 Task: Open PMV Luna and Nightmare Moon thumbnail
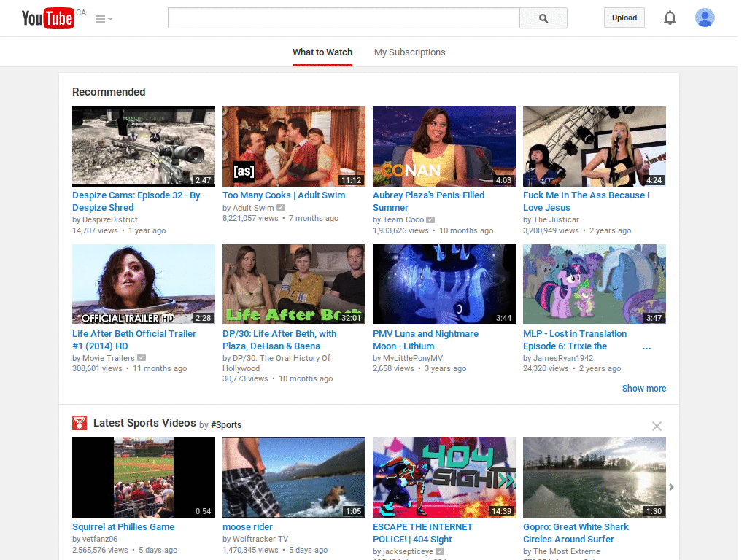pyautogui.click(x=444, y=284)
